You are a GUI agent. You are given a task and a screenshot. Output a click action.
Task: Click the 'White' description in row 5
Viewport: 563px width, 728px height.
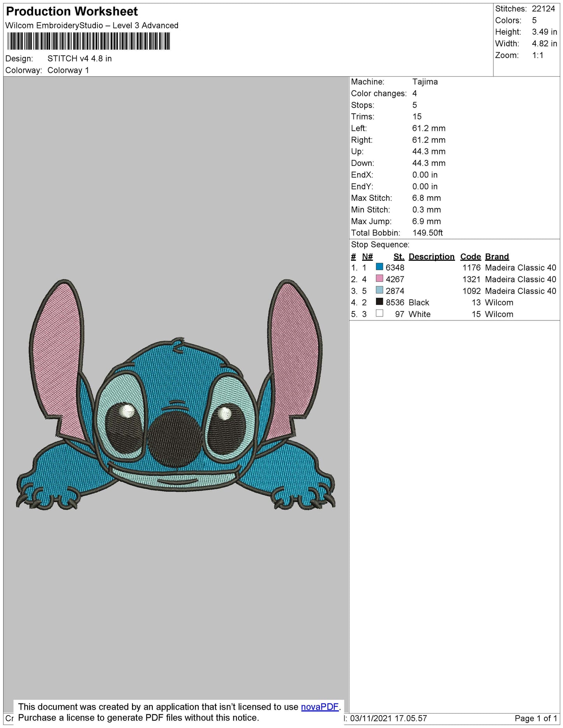coord(419,314)
